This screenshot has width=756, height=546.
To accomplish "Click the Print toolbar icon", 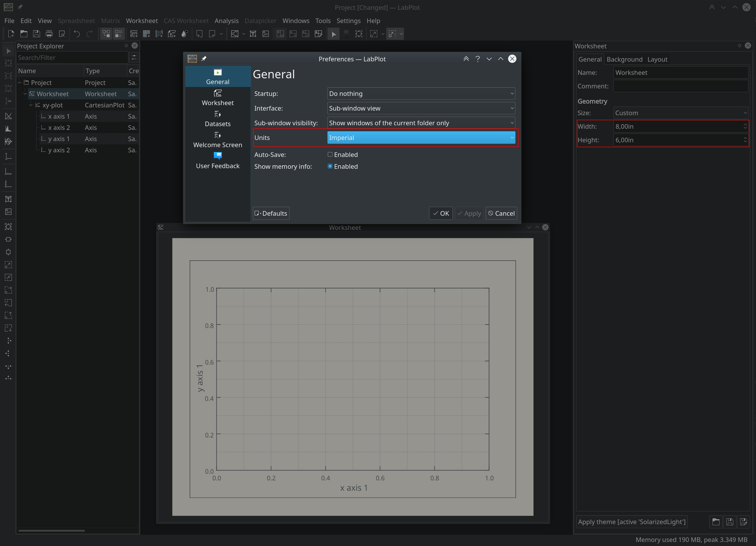I will (x=49, y=34).
